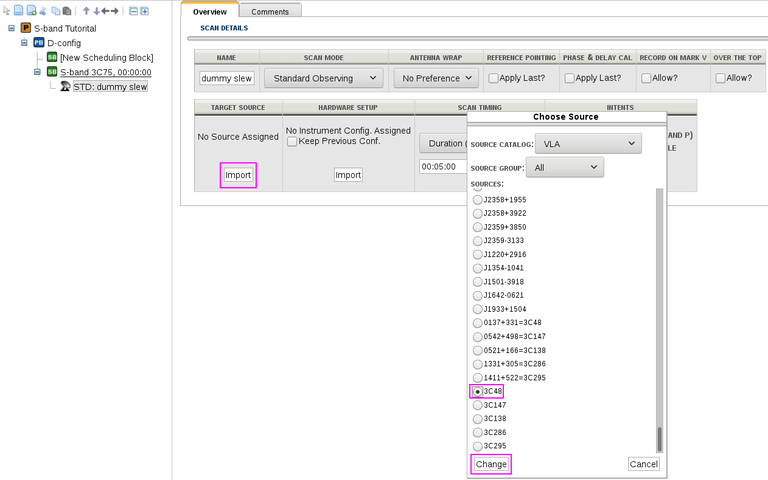Collapse the S-band Tutorial tree node
768x480 pixels.
11,28
